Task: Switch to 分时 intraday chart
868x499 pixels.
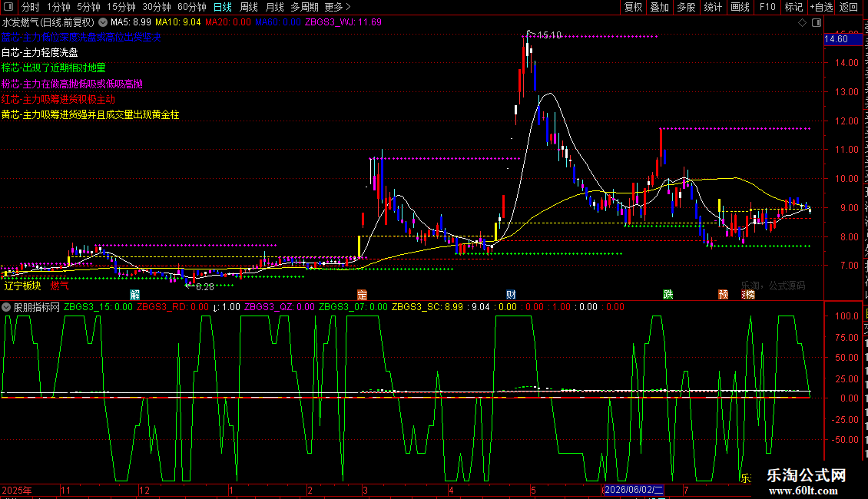Action: (31, 7)
